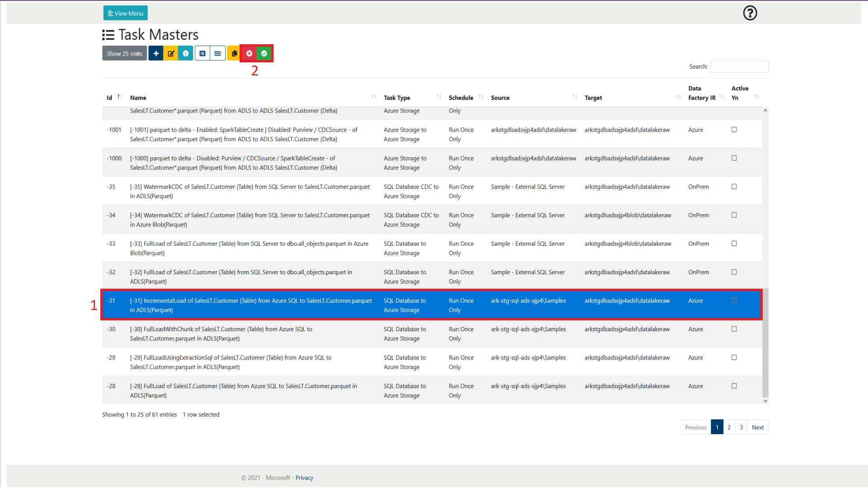Screen dimensions: 868x488
Task: Click the list view icon in toolbar
Action: (x=203, y=53)
